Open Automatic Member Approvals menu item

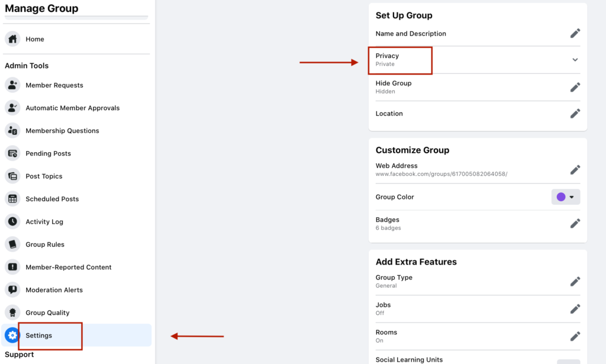pos(72,108)
